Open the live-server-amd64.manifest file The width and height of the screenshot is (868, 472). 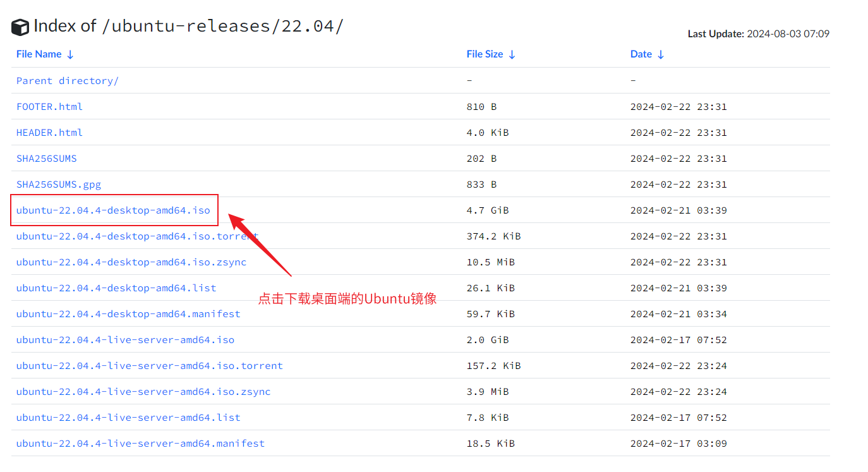[140, 444]
